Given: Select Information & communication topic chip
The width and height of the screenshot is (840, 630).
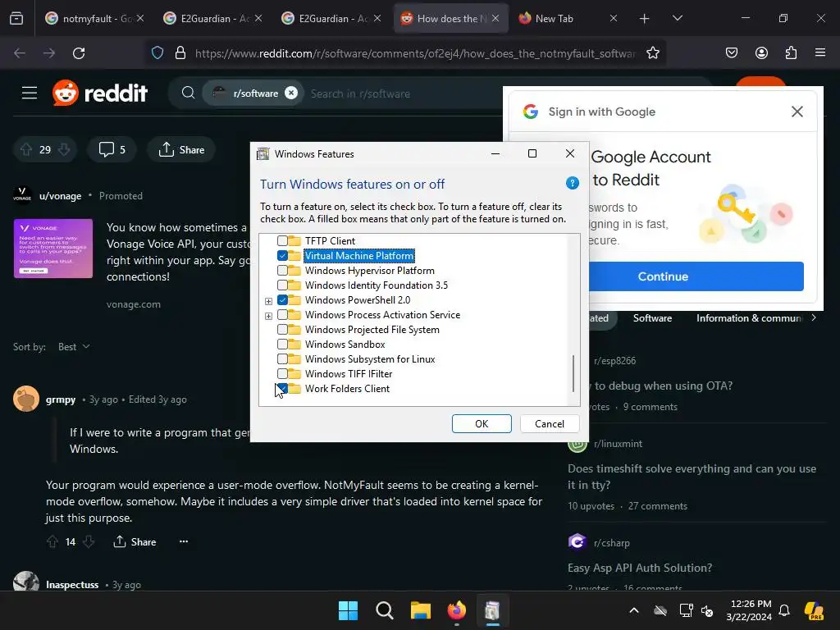Looking at the screenshot, I should pyautogui.click(x=749, y=317).
